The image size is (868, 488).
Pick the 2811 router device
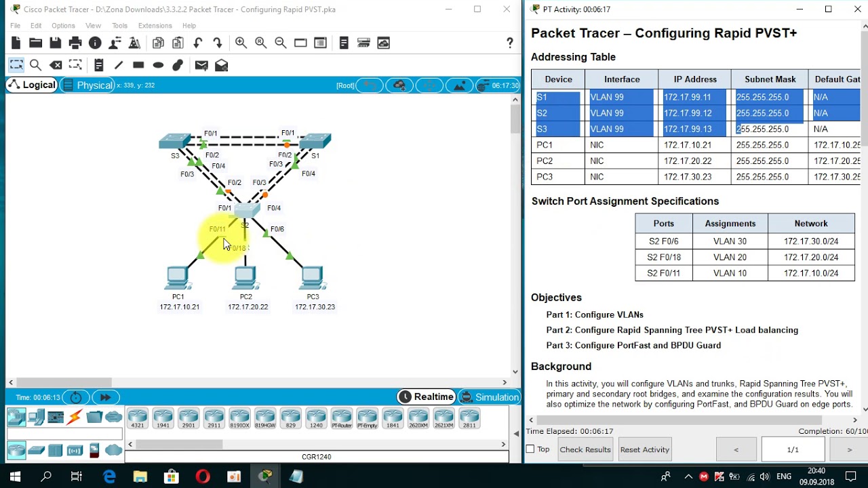tap(469, 418)
